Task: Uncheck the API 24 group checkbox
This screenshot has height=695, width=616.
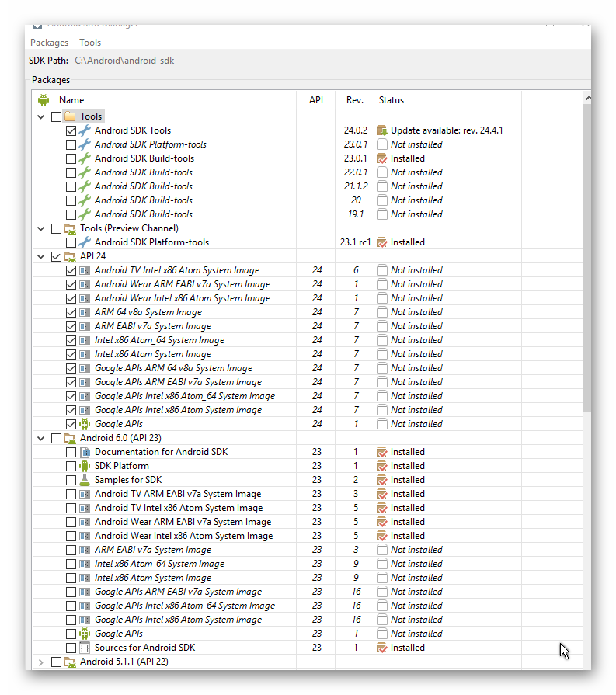Action: click(x=56, y=256)
